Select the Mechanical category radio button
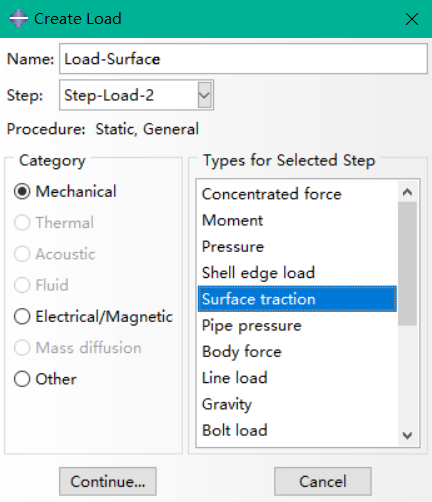The image size is (432, 502). click(22, 192)
